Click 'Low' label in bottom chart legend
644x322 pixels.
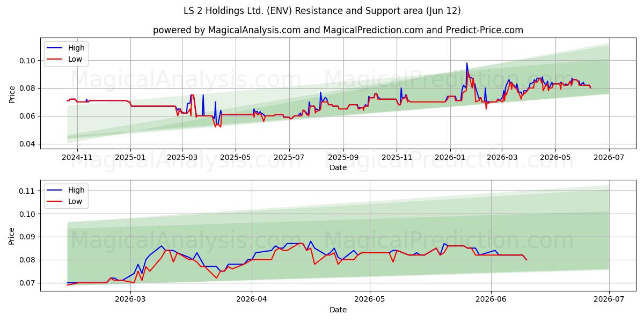coord(75,201)
